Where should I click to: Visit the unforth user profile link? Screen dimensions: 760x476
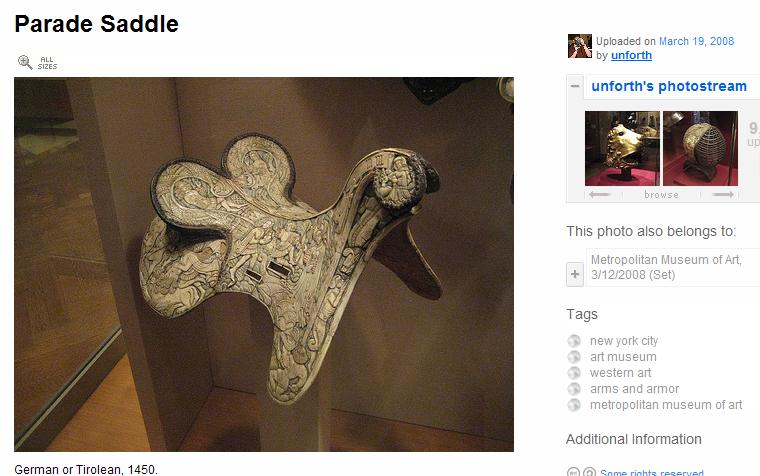pos(631,55)
